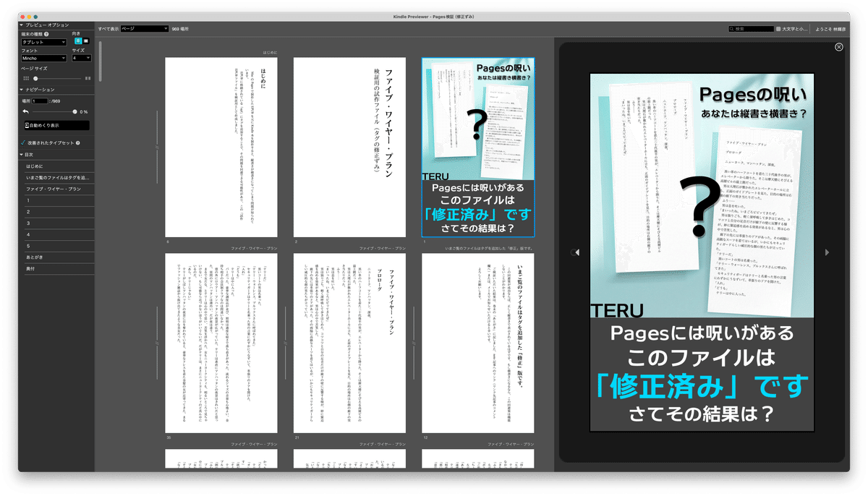Go to next page arrow in preview
The width and height of the screenshot is (868, 496).
coord(827,252)
